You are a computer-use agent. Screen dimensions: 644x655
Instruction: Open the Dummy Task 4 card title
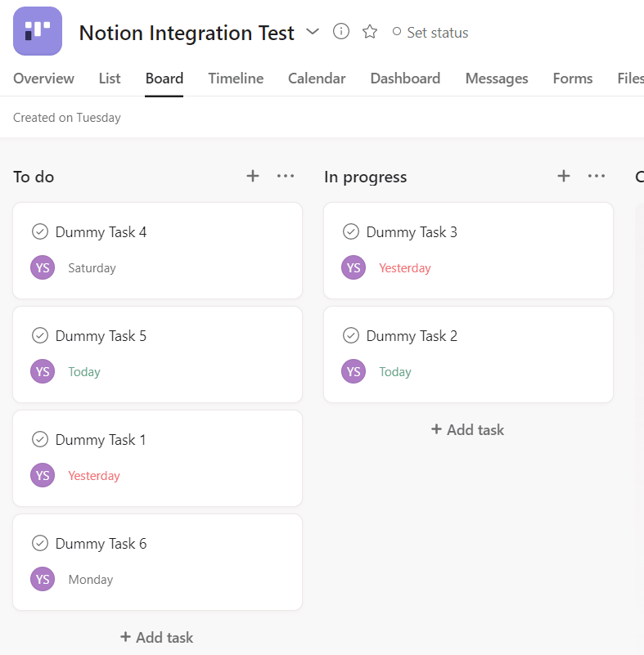[x=101, y=232]
